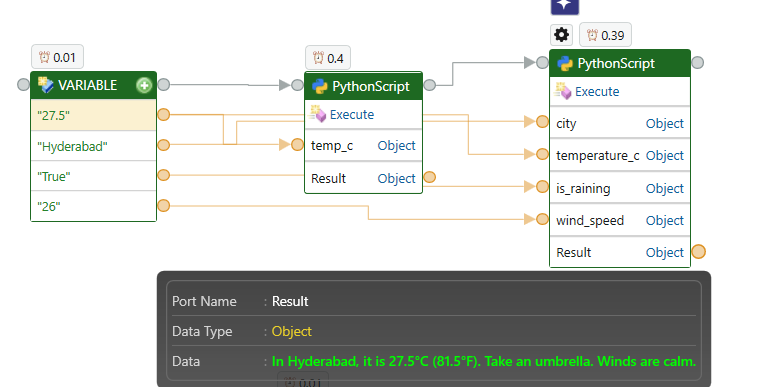Click the is_raining port label
This screenshot has width=769, height=387.
(x=583, y=188)
